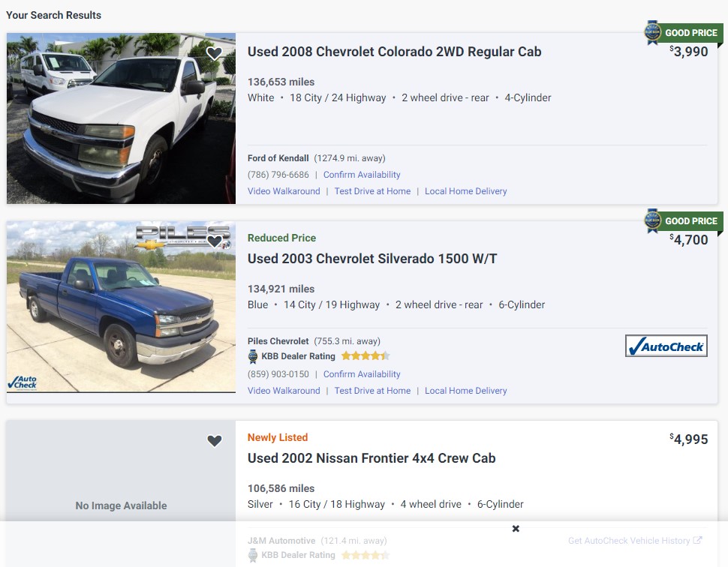Screen dimensions: 728x567
Task: Choose Local Home Delivery for the Colorado
Action: [x=465, y=191]
